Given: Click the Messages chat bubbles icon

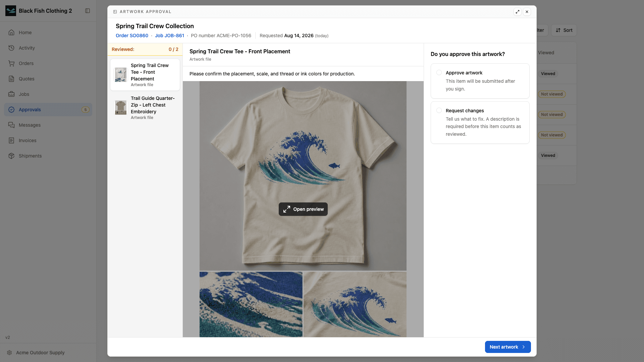Looking at the screenshot, I should (x=11, y=125).
